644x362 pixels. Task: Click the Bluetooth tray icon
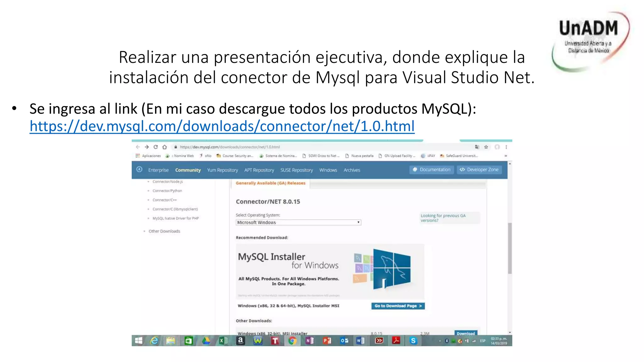click(447, 341)
